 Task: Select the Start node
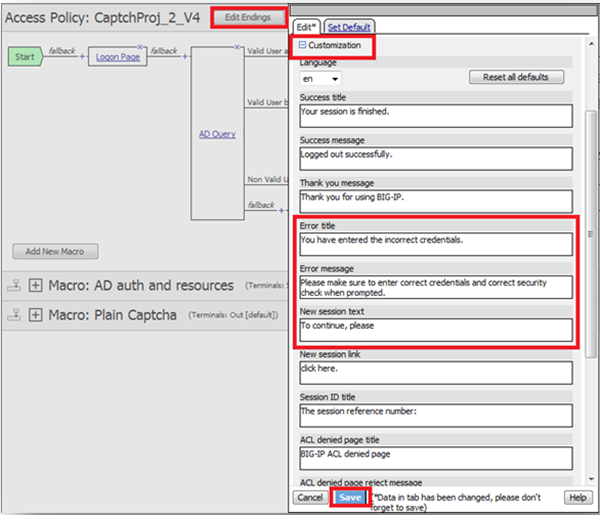tap(25, 57)
